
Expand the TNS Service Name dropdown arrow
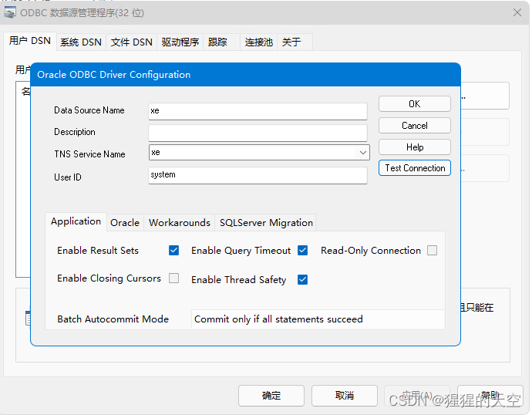(362, 153)
